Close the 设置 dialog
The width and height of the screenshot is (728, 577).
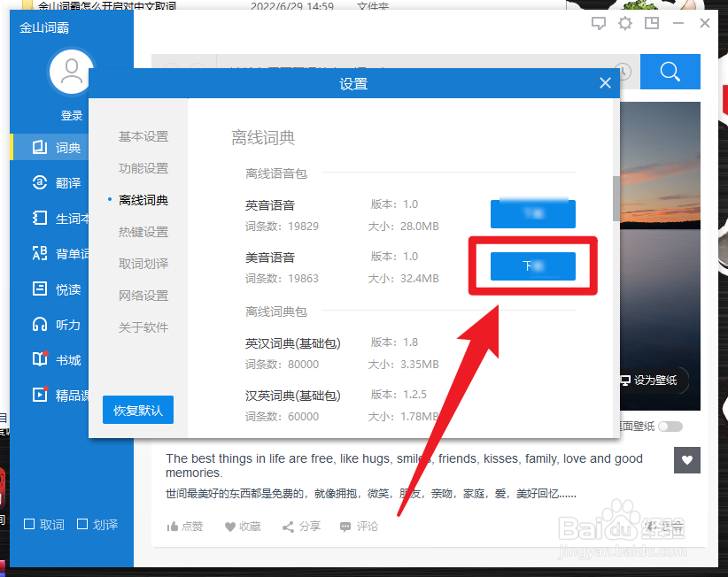(x=605, y=83)
